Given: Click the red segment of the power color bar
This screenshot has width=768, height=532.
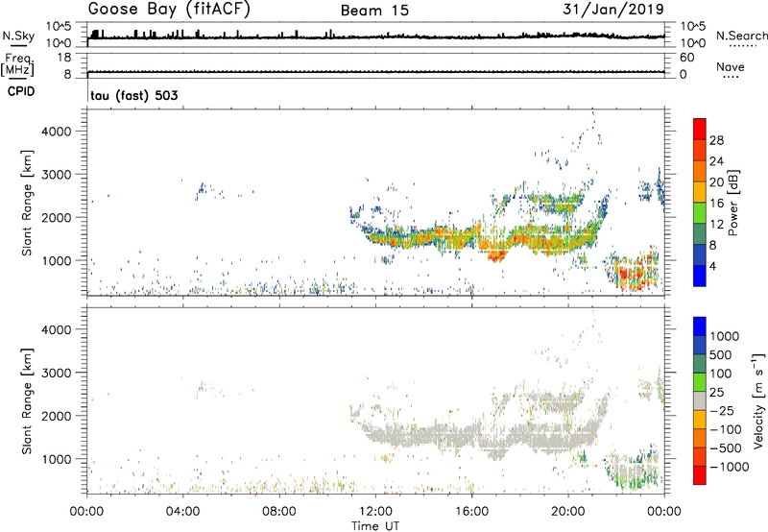Looking at the screenshot, I should [700, 129].
